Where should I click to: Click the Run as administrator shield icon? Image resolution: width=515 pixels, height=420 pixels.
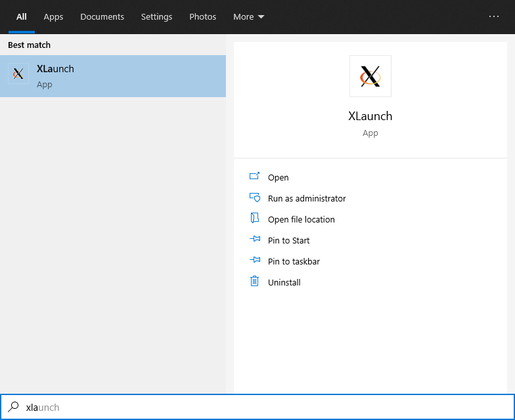click(x=255, y=197)
